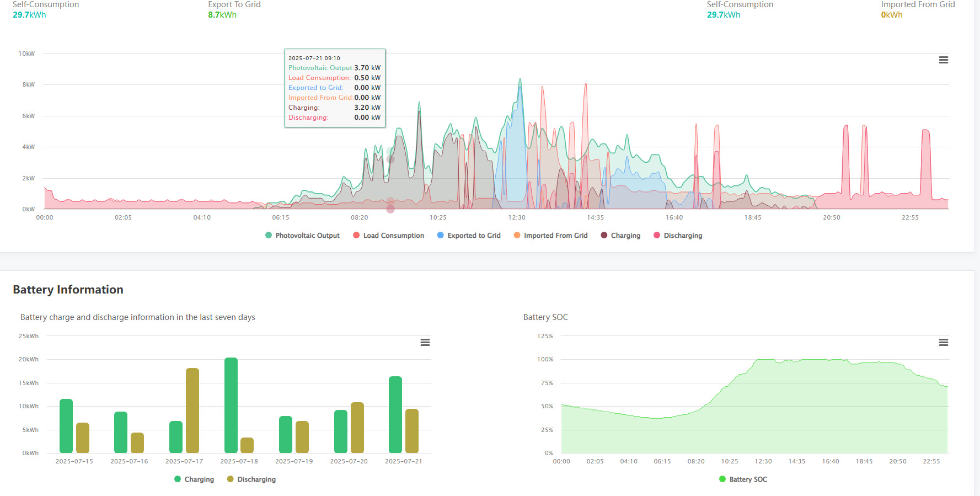The image size is (980, 496).
Task: Toggle Battery SOC legend item
Action: click(748, 479)
